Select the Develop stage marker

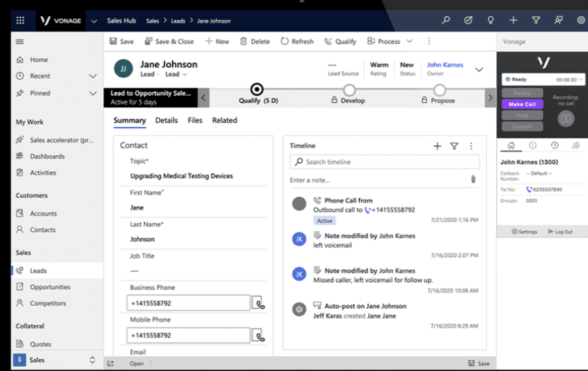pyautogui.click(x=349, y=90)
